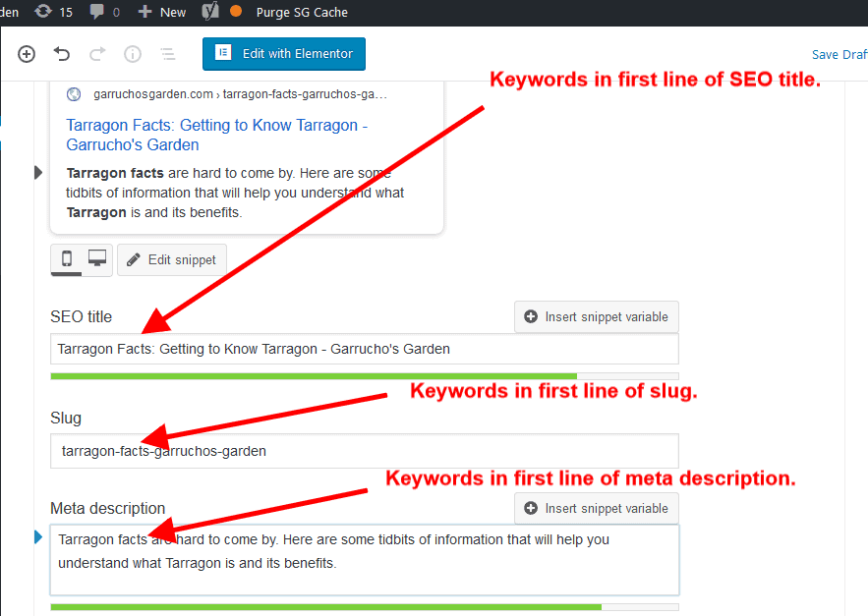Redo the editor change
The width and height of the screenshot is (868, 616).
click(x=97, y=54)
